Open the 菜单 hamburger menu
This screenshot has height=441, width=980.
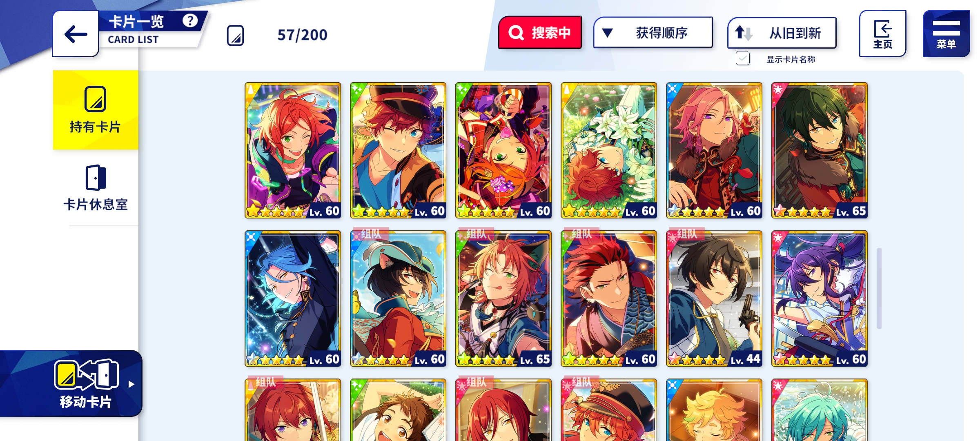pyautogui.click(x=946, y=34)
